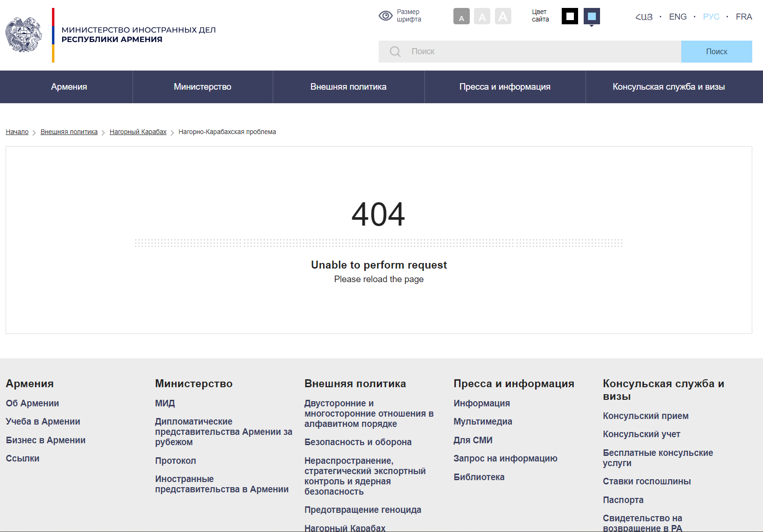This screenshot has height=532, width=763.
Task: Click the magnifying glass search icon
Action: click(395, 51)
